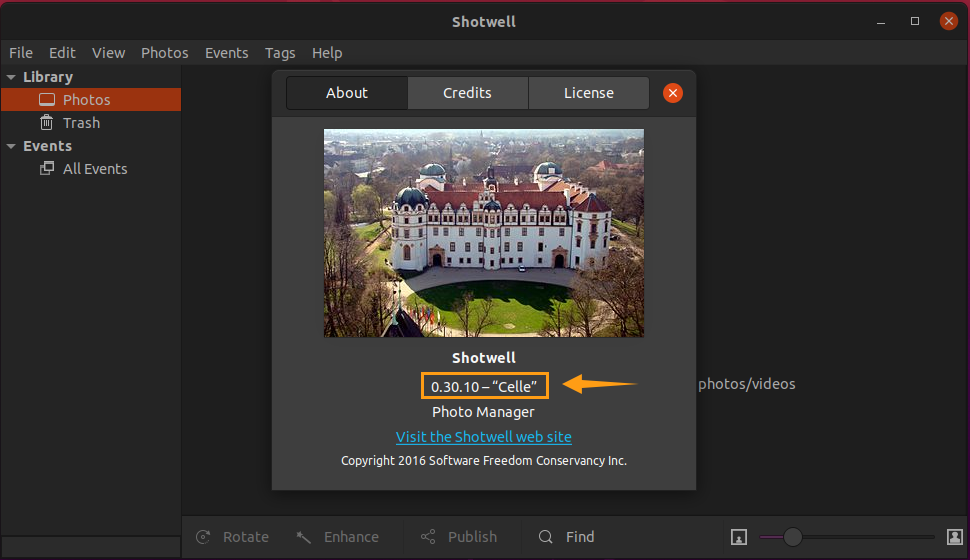
Task: Collapse the Library tree section
Action: click(x=11, y=77)
